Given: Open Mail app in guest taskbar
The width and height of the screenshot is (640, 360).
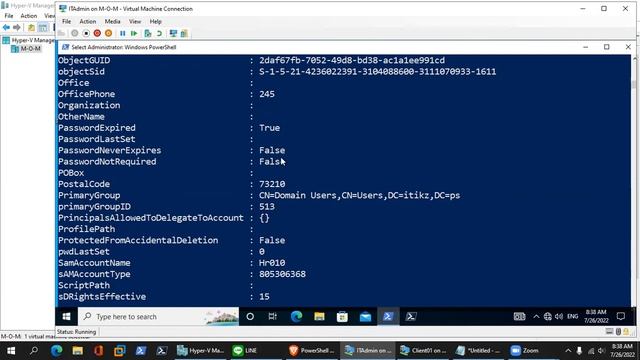Looking at the screenshot, I should (365, 316).
